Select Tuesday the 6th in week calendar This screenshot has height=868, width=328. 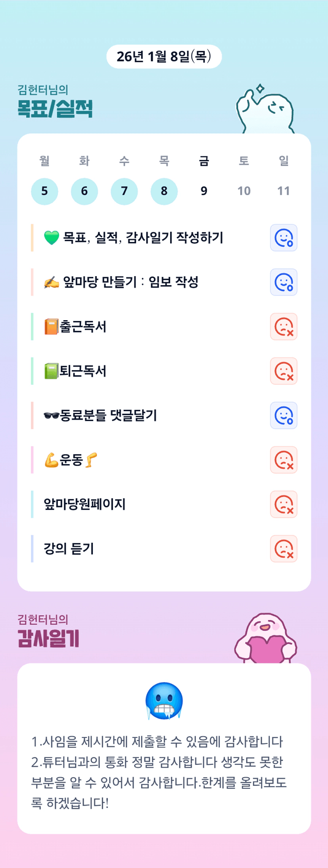tap(84, 191)
